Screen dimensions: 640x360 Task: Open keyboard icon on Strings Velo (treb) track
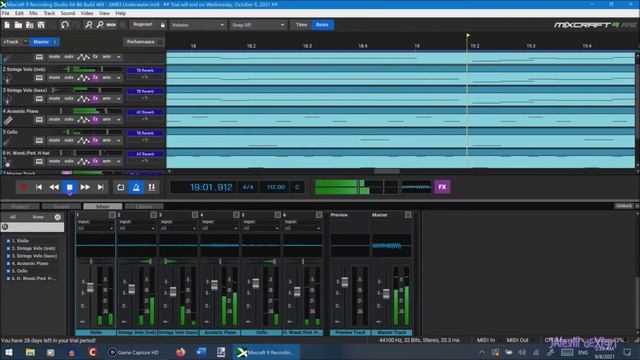click(39, 78)
